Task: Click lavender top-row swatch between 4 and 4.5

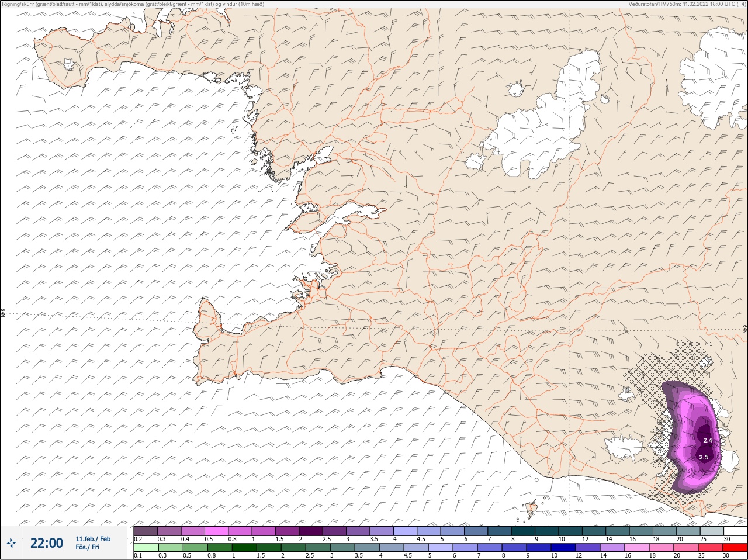Action: coord(405,531)
